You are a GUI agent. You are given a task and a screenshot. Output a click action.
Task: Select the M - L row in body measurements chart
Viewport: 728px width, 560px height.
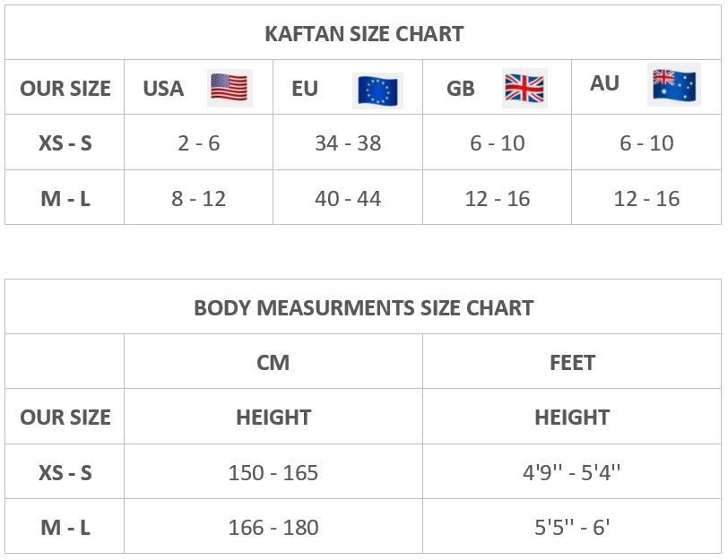point(65,528)
